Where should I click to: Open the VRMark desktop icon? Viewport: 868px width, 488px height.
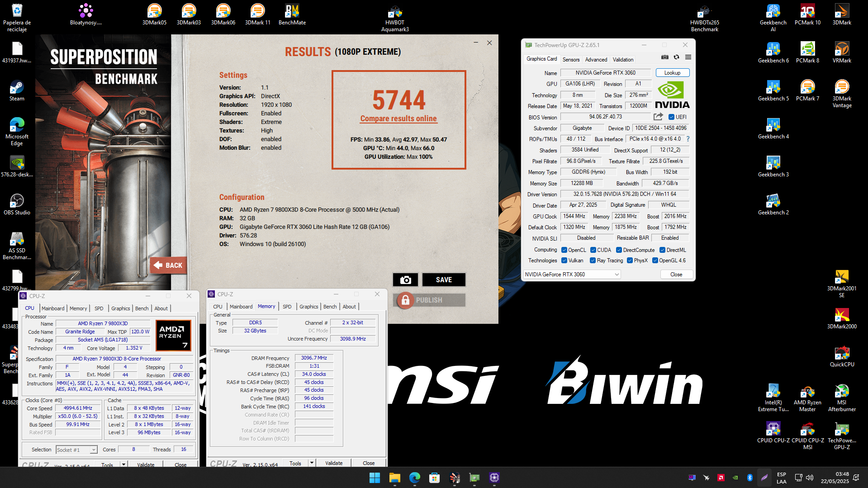click(x=842, y=52)
